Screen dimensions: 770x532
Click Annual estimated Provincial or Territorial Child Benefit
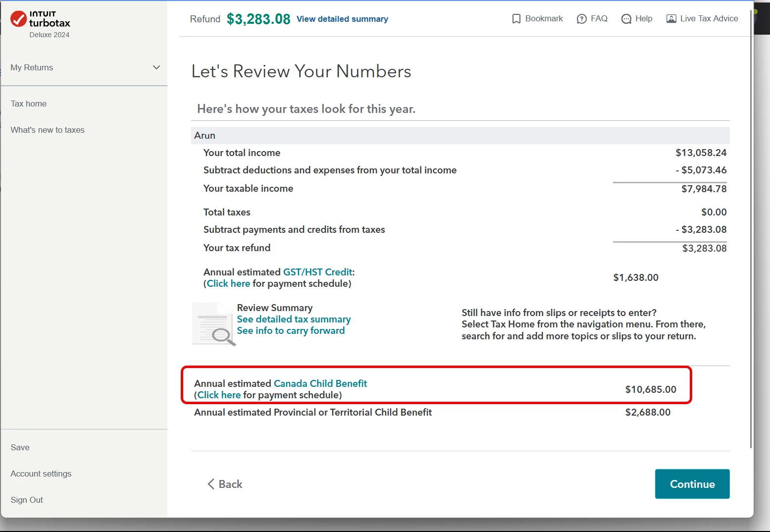point(313,412)
